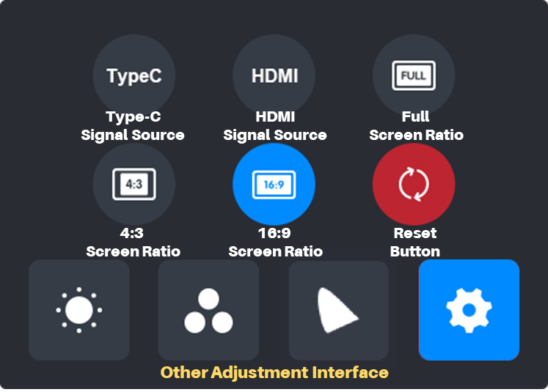
Task: Click the "16:9 Screen Ratio" label
Action: point(275,243)
